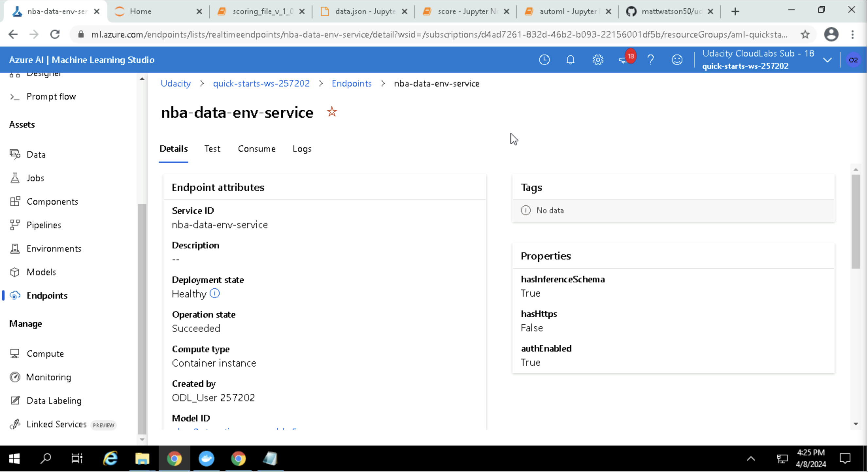868x472 pixels.
Task: Expand the workspace selector chevron
Action: coord(827,60)
